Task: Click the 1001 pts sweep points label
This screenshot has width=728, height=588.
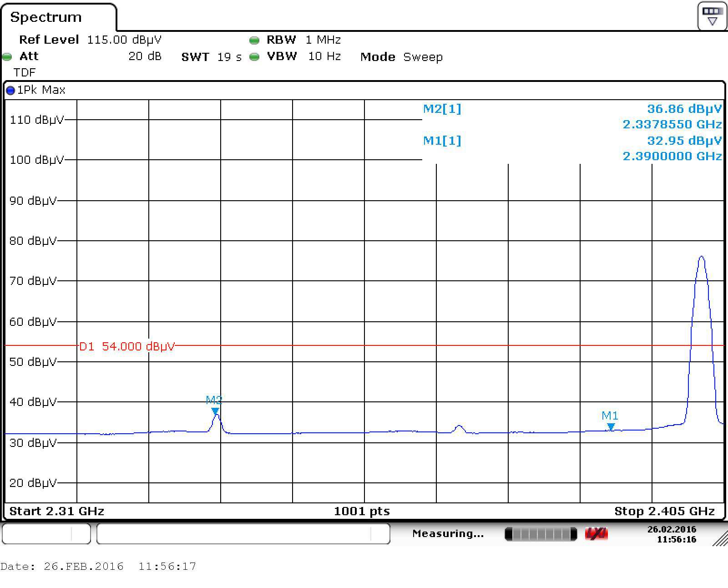Action: [x=362, y=511]
